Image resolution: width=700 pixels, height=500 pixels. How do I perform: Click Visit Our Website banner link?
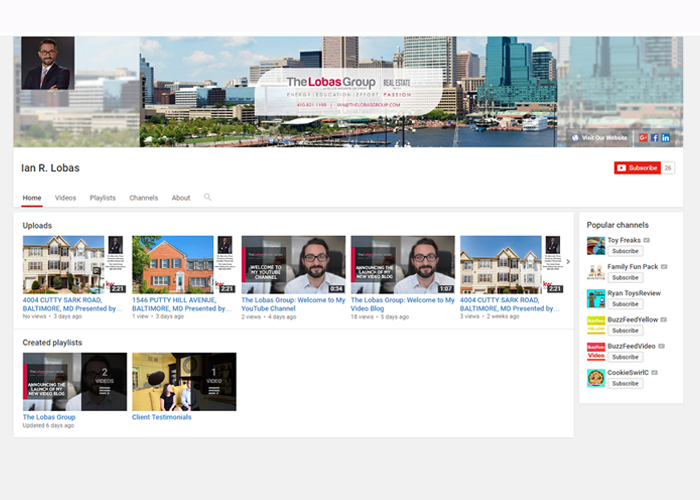[599, 138]
